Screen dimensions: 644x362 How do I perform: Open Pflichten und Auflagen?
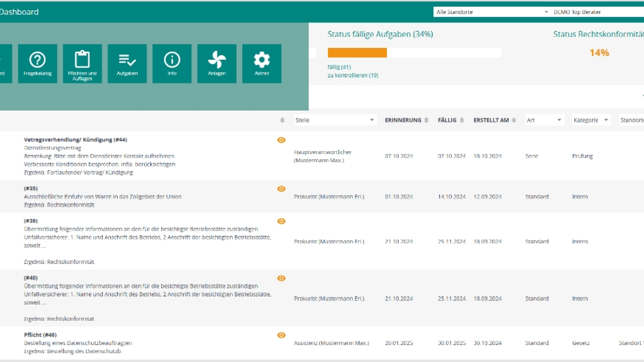point(82,64)
